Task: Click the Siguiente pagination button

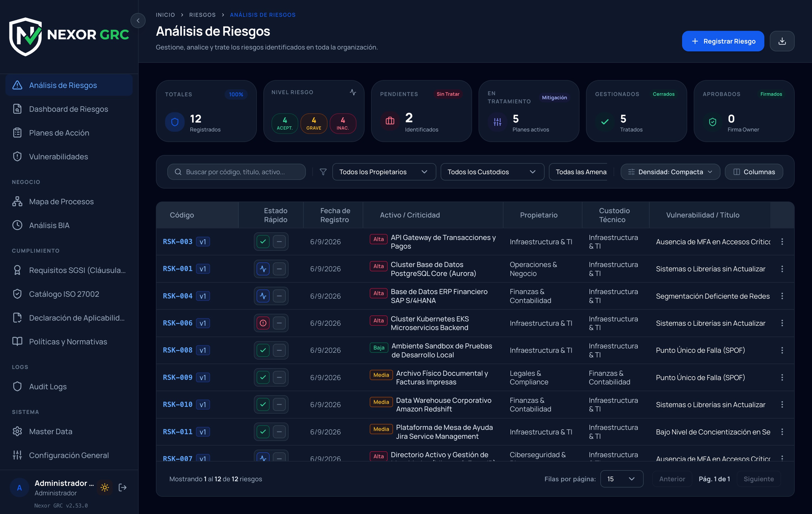Action: point(759,479)
